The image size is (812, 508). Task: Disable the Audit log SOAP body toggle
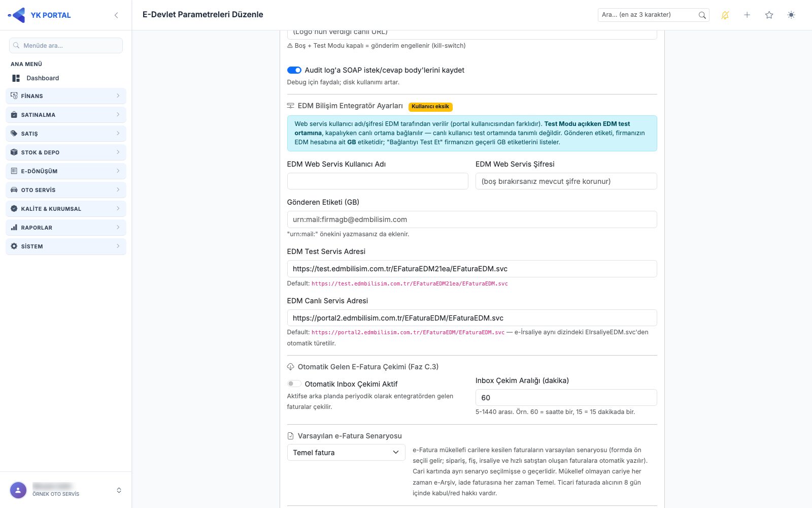tap(294, 70)
